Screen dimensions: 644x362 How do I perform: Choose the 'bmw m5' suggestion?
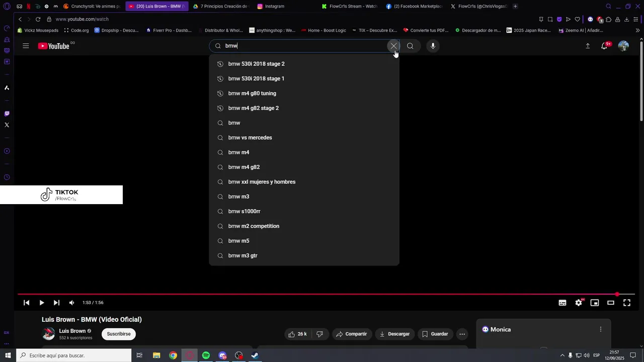point(304,241)
